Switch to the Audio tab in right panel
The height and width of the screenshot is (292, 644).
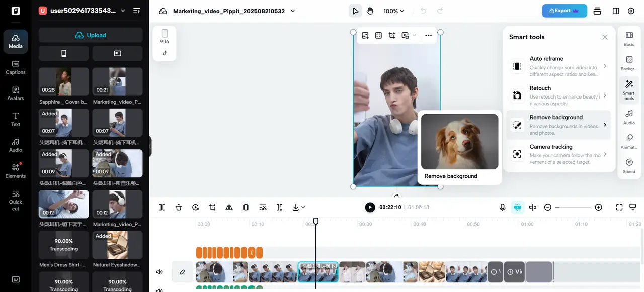point(629,117)
